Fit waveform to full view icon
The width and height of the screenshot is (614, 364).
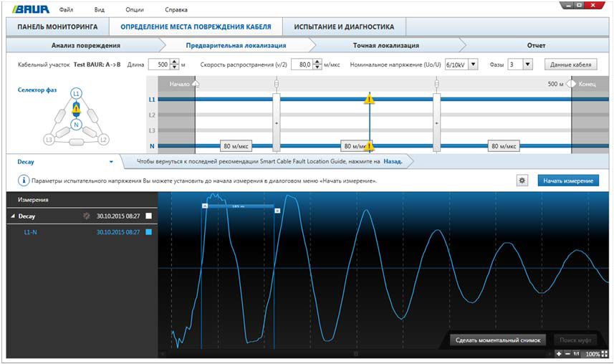pos(604,354)
